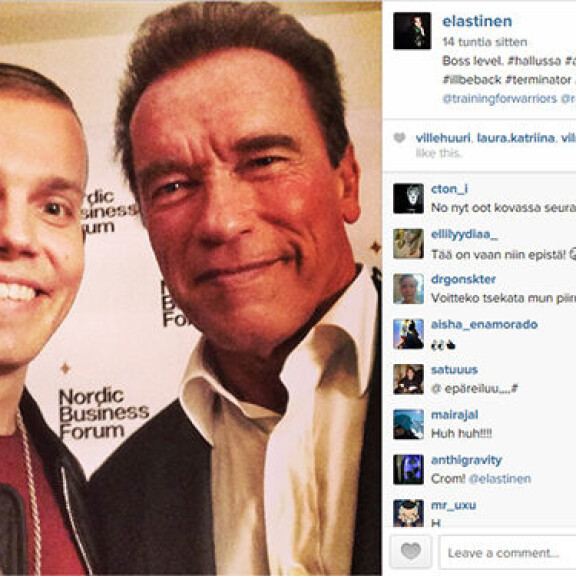Open mairajal's avatar thumbnail
The height and width of the screenshot is (576, 576).
pyautogui.click(x=408, y=424)
